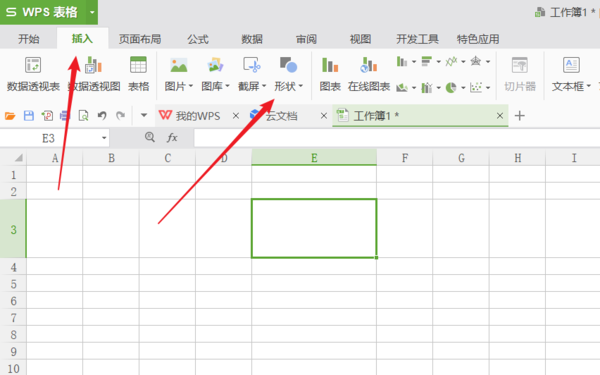The image size is (600, 375).
Task: Select column B header
Action: [x=111, y=158]
